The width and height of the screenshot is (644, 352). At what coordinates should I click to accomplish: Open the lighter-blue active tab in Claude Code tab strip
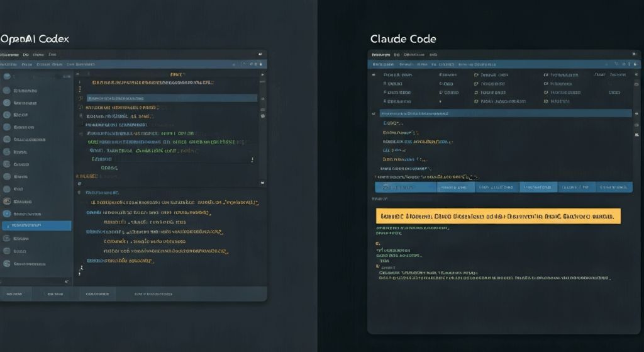point(538,187)
